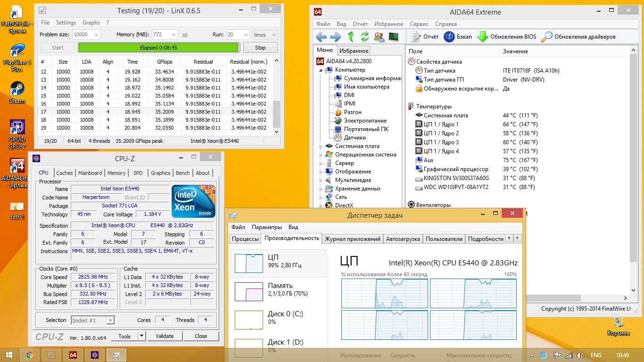644x362 pixels.
Task: Click the Tools dropdown arrow in CPU-Z
Action: [141, 336]
